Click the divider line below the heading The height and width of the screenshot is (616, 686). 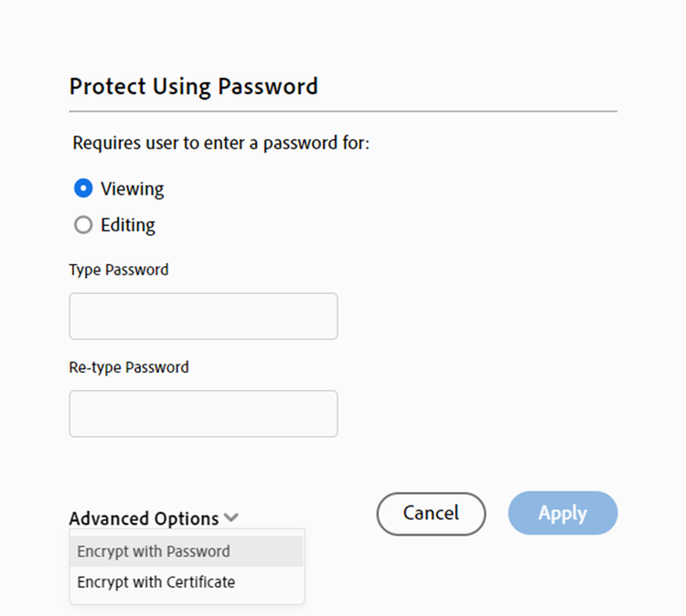[343, 112]
